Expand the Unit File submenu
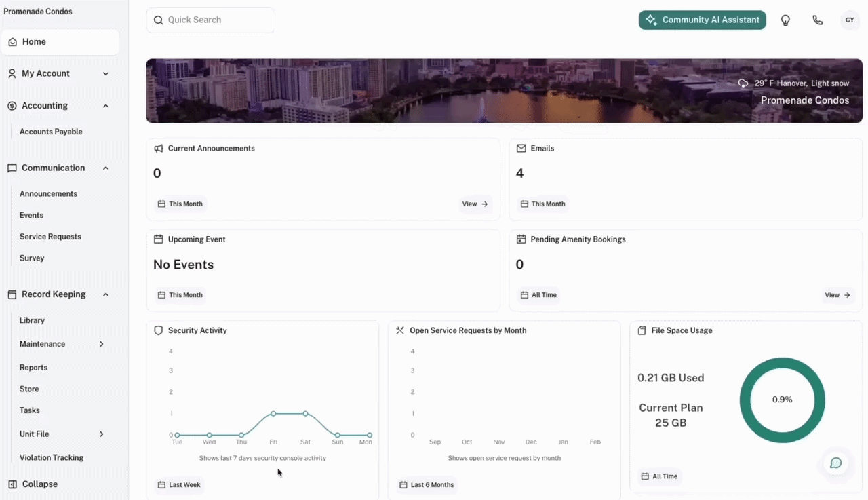 tap(102, 434)
